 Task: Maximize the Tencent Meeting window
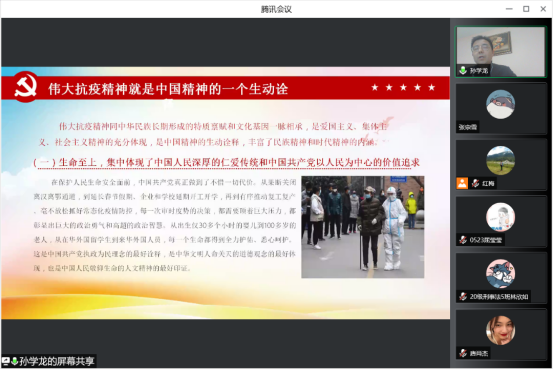(526, 9)
